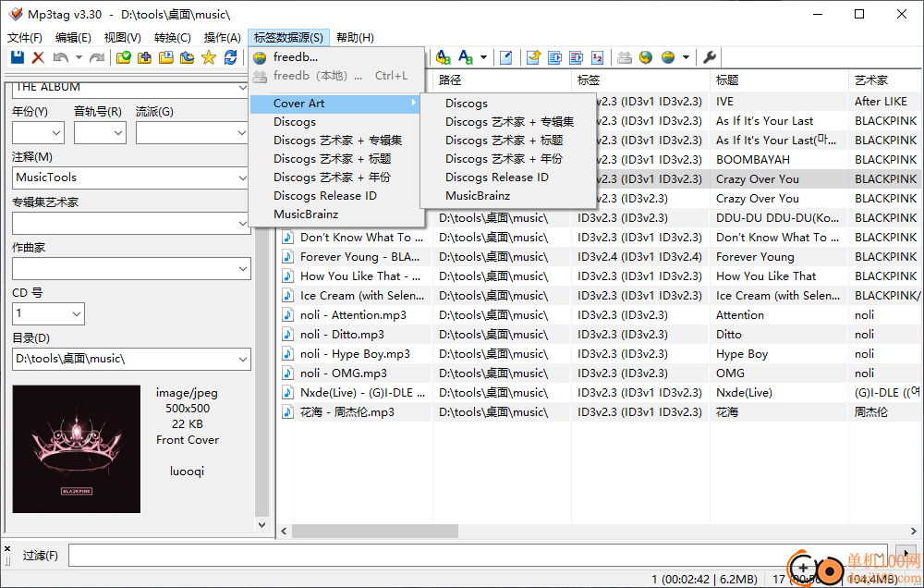Image resolution: width=924 pixels, height=588 pixels.
Task: Open the 文件(F) menu
Action: tap(25, 38)
